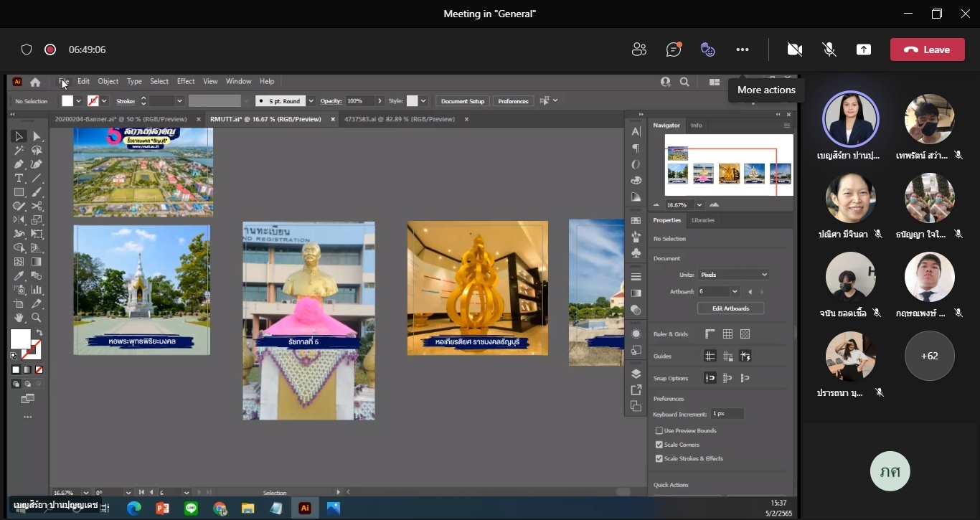Toggle Teams camera on or off
Screen dimensions: 980x520
pyautogui.click(x=794, y=49)
